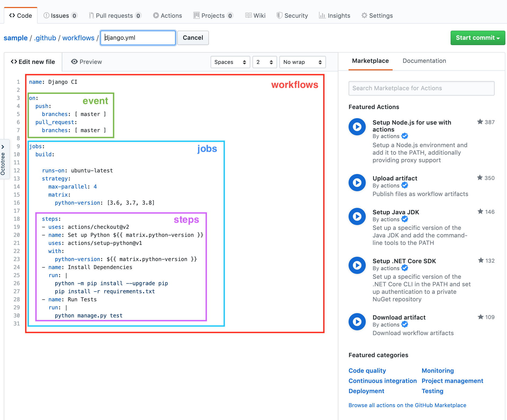Open the Setup .NET Core SDK action
Image resolution: width=507 pixels, height=420 pixels.
pos(404,261)
